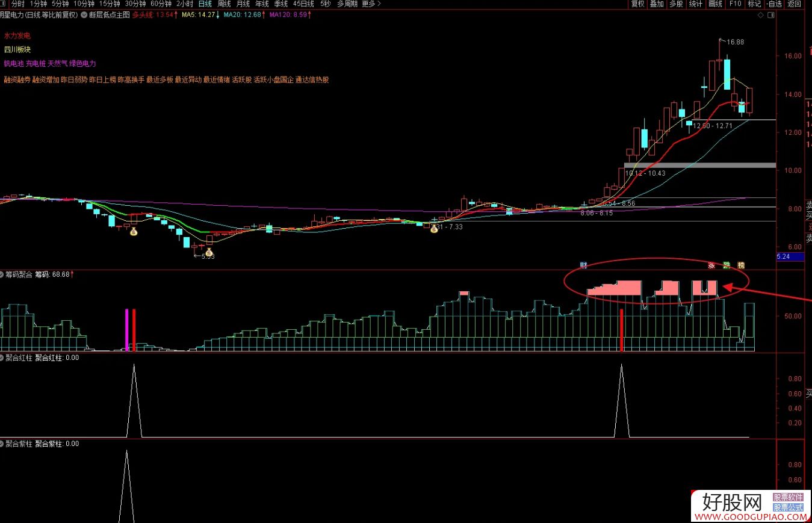The width and height of the screenshot is (812, 523).
Task: Click the 10.12 - 10.43 gap label
Action: point(645,173)
